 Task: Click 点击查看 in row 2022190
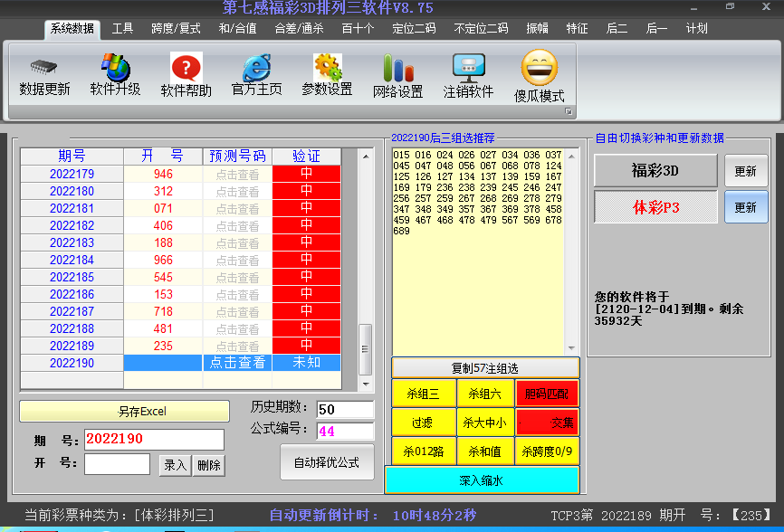237,363
